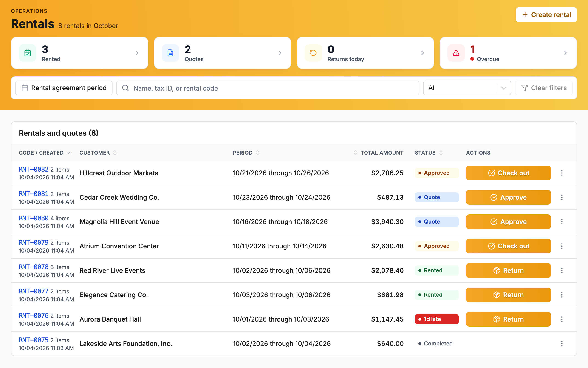Click the Returns today refresh icon

pyautogui.click(x=313, y=53)
